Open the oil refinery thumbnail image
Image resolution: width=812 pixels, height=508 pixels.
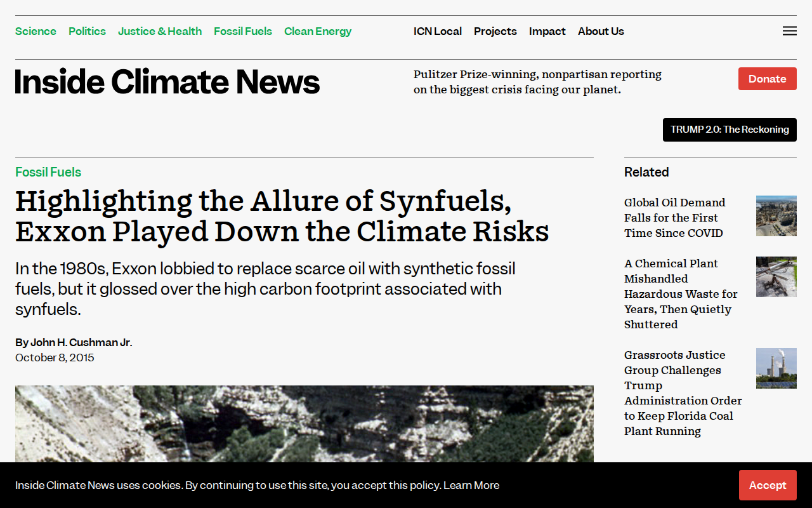coord(776,216)
